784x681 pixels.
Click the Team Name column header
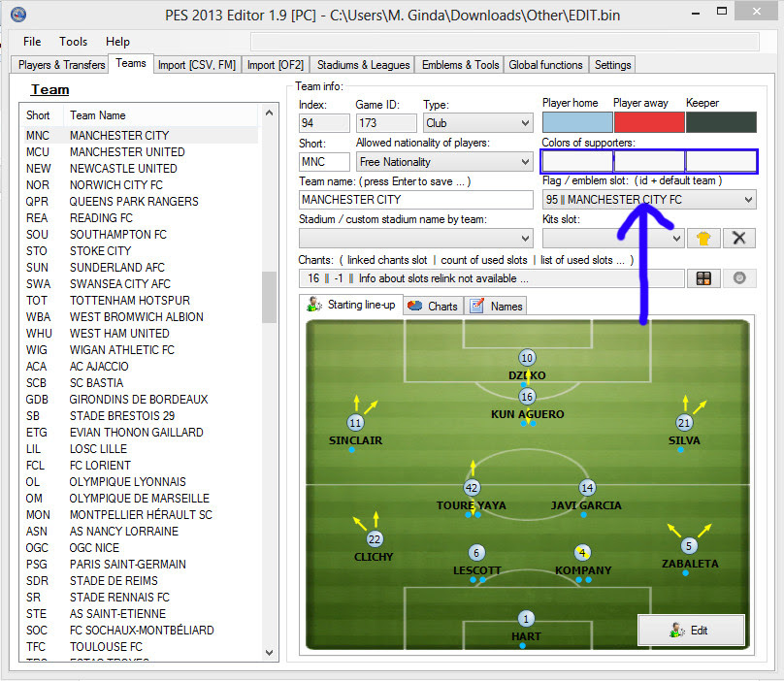(x=161, y=115)
